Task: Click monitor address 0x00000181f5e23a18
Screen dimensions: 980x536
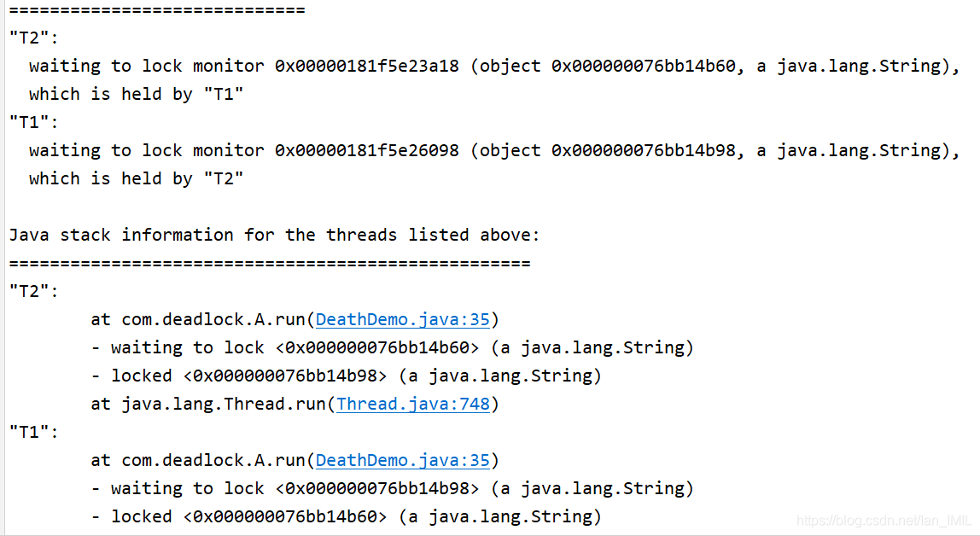Action: [x=367, y=67]
